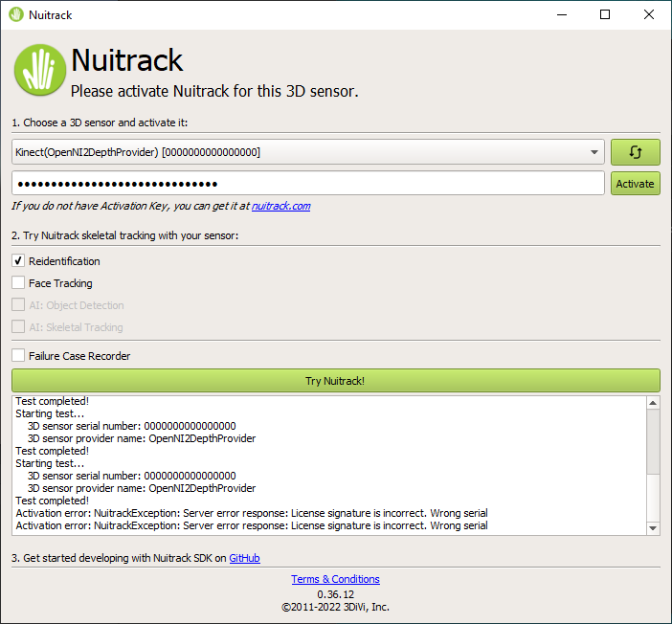This screenshot has width=672, height=624.
Task: Click the activation key password field
Action: tap(307, 184)
